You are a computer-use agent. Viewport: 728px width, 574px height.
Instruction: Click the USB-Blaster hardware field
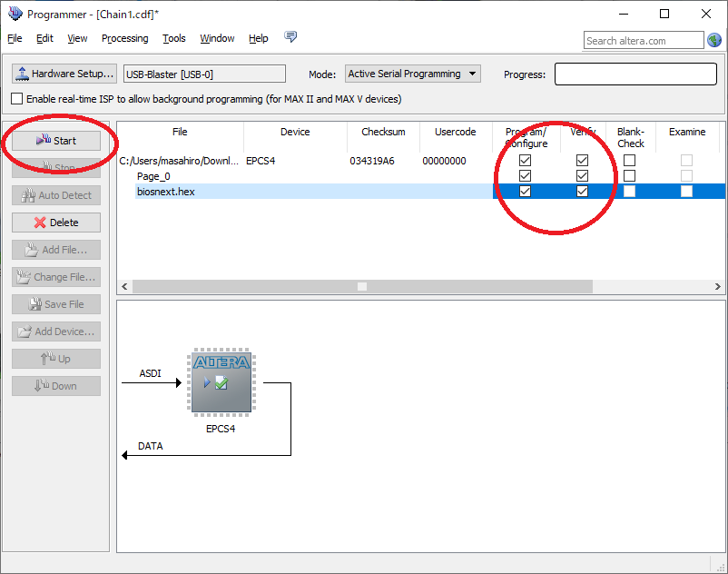point(204,74)
